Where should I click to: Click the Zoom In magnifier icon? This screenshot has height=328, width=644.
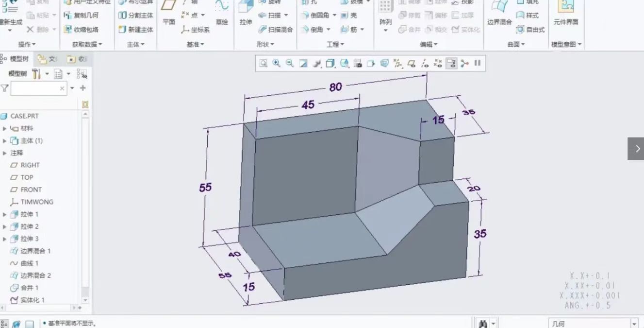tap(277, 63)
